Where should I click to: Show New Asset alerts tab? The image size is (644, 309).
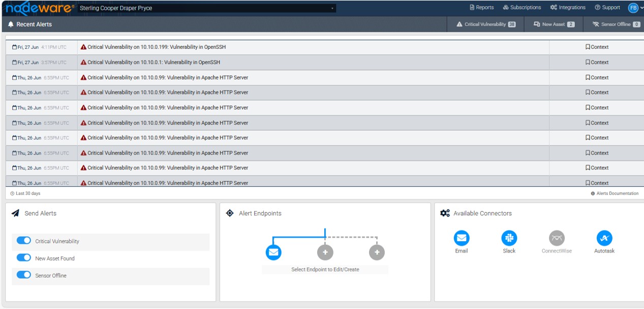click(554, 24)
